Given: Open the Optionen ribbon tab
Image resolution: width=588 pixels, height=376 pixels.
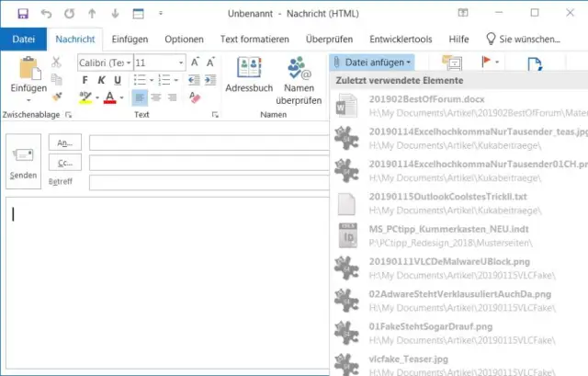Looking at the screenshot, I should pyautogui.click(x=184, y=40).
